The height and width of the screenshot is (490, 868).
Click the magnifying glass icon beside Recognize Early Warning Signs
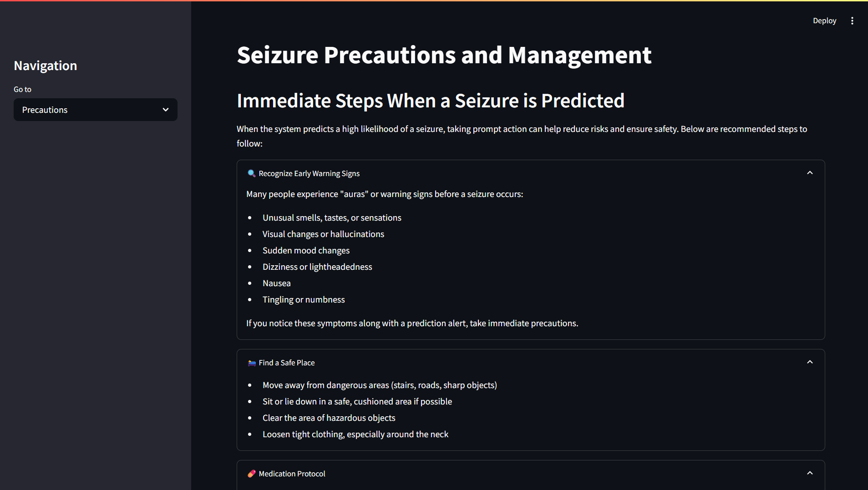pos(251,173)
